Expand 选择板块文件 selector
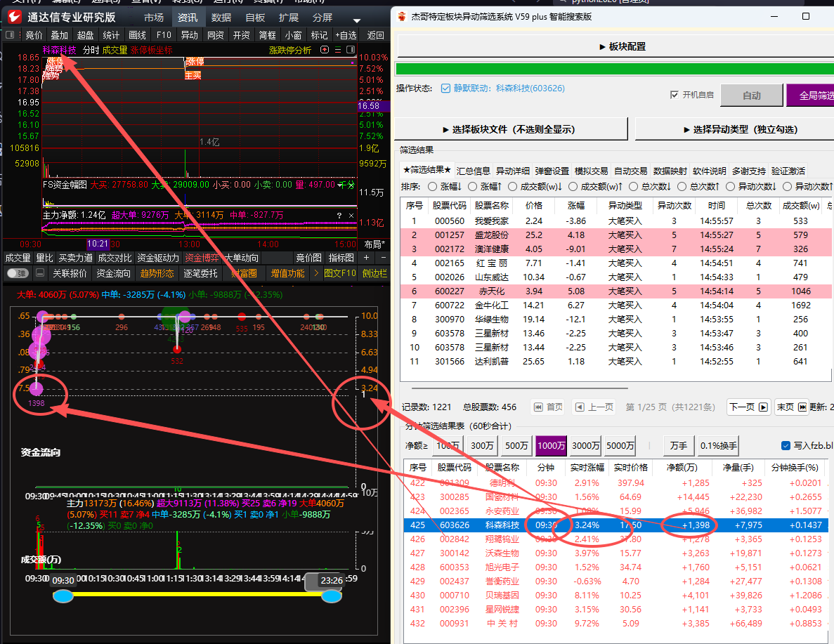The height and width of the screenshot is (644, 834). click(x=511, y=129)
